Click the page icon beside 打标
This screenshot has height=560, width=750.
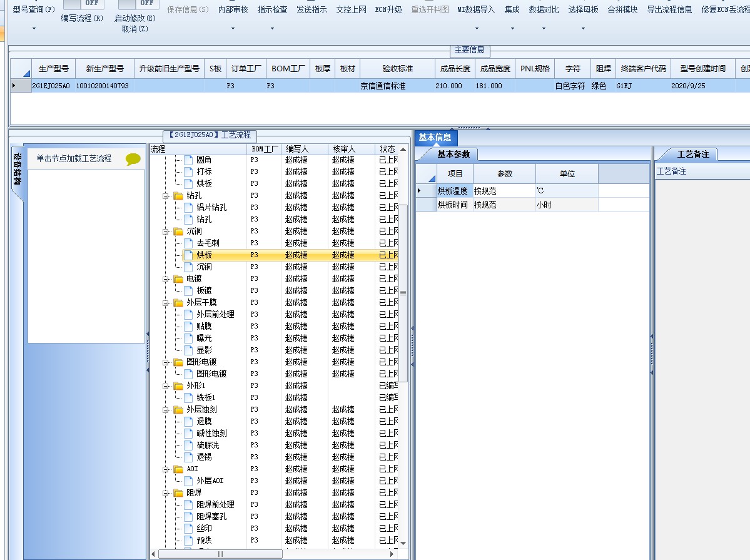click(188, 172)
